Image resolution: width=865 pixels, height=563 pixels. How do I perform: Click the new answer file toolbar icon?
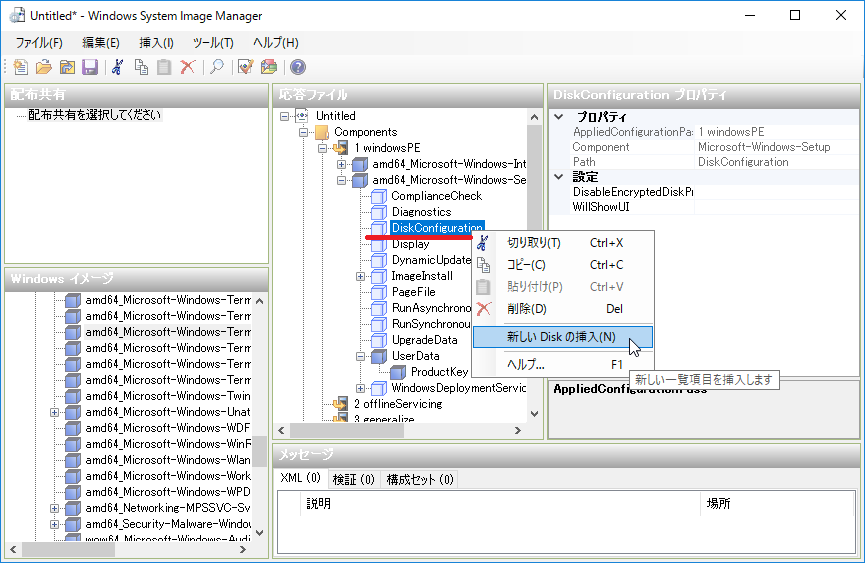(x=21, y=67)
